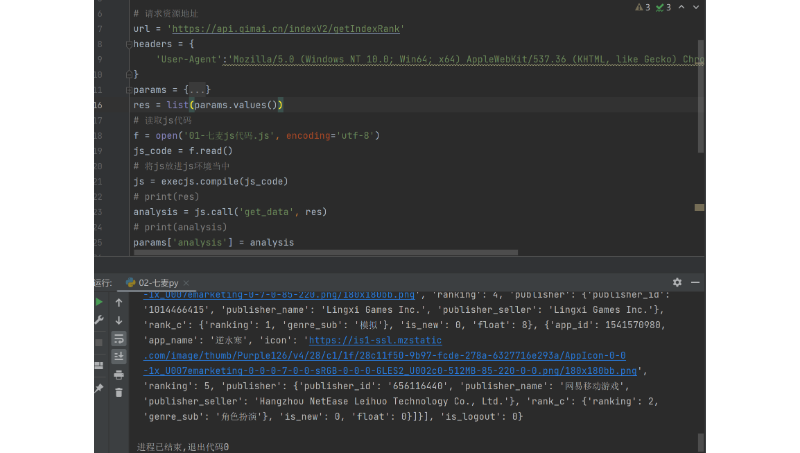The width and height of the screenshot is (800, 453).
Task: Click the '# print(analysis)' comment
Action: click(x=180, y=227)
